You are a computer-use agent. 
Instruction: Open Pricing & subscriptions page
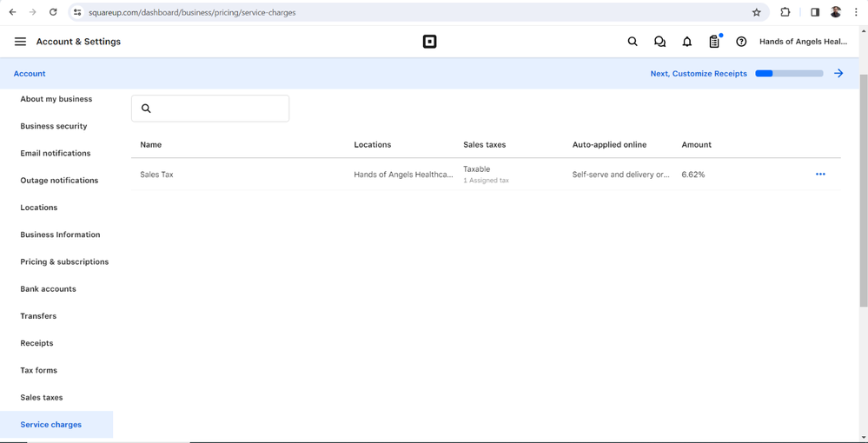64,261
